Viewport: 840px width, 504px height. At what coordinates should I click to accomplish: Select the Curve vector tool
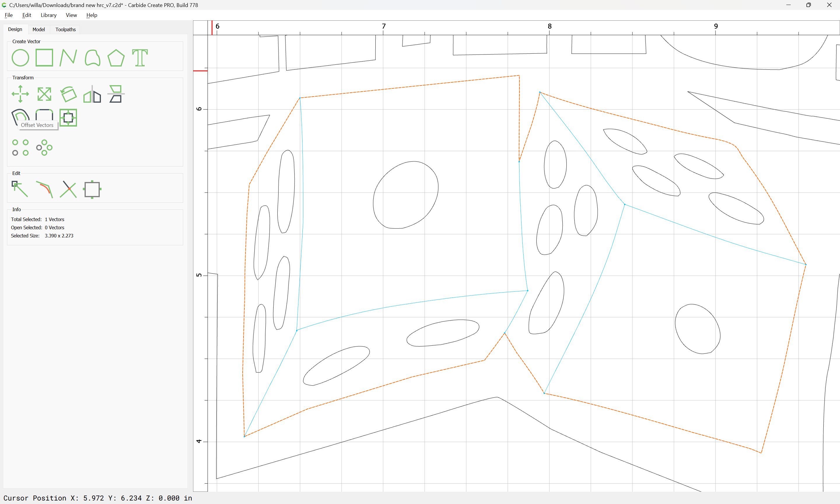pyautogui.click(x=92, y=58)
